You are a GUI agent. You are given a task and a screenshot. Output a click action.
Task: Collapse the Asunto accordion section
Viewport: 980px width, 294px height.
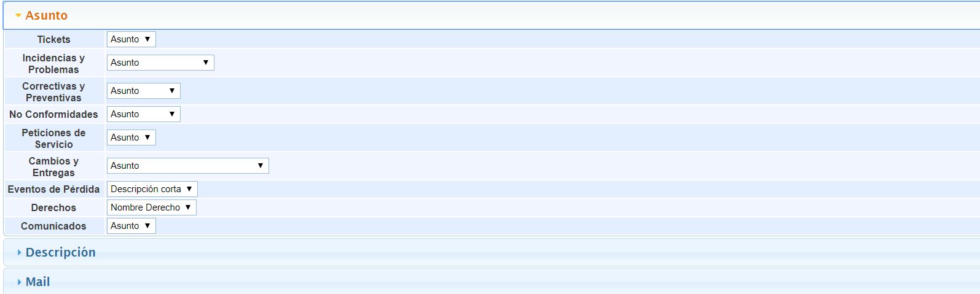pyautogui.click(x=46, y=15)
